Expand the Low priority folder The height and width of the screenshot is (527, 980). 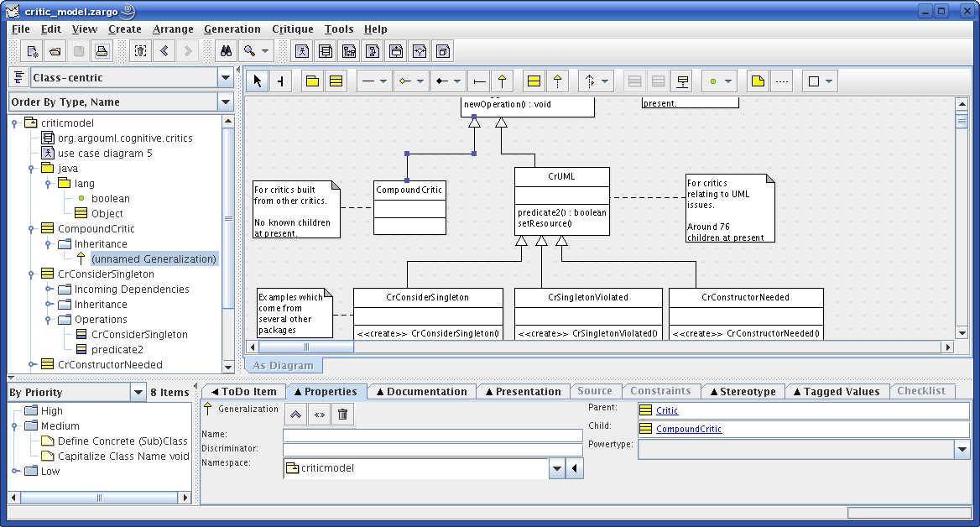point(15,472)
